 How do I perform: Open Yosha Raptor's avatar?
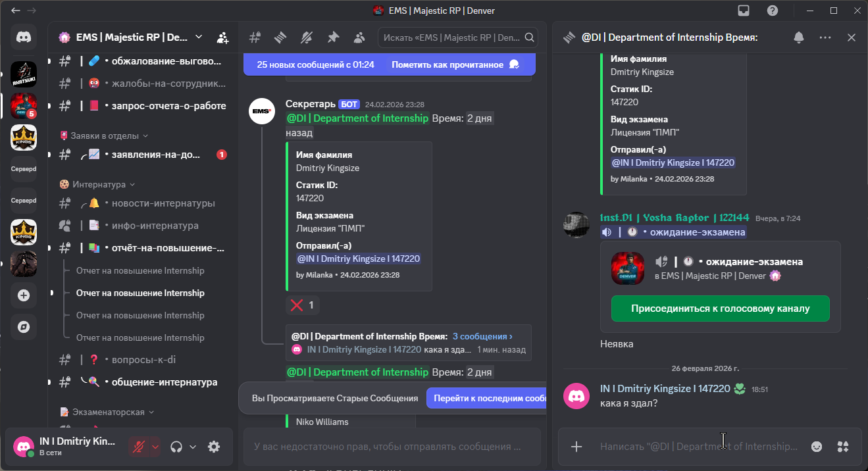point(576,224)
